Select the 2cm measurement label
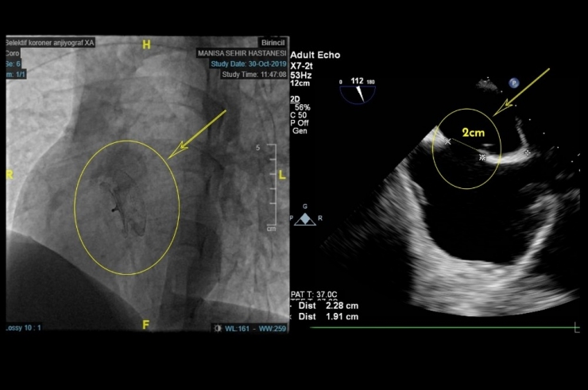Image resolution: width=588 pixels, height=390 pixels. coord(474,133)
